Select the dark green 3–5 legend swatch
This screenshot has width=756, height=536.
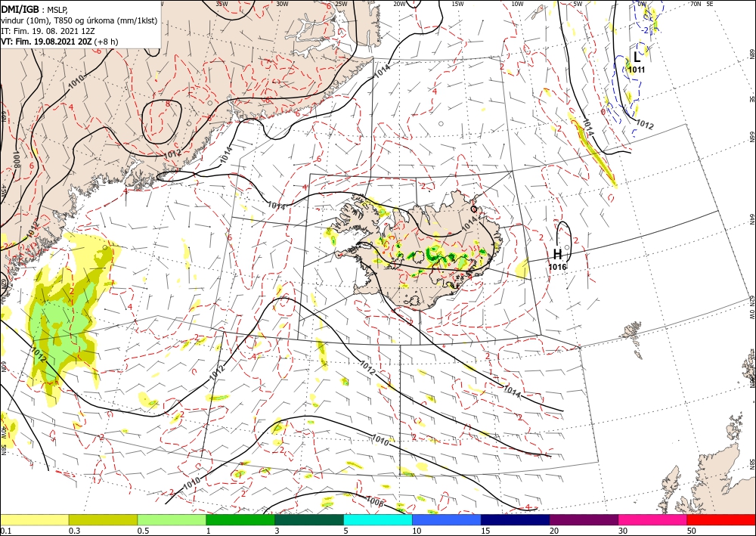coord(309,519)
